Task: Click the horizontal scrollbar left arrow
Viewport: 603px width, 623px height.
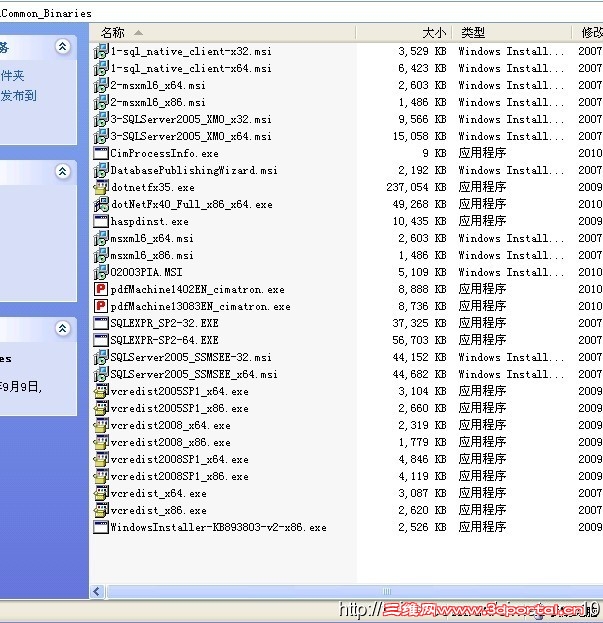Action: 97,592
